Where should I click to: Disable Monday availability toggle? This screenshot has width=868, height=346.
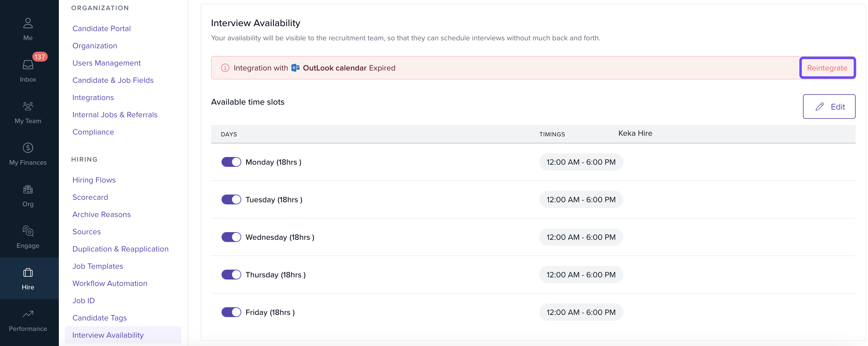[231, 162]
